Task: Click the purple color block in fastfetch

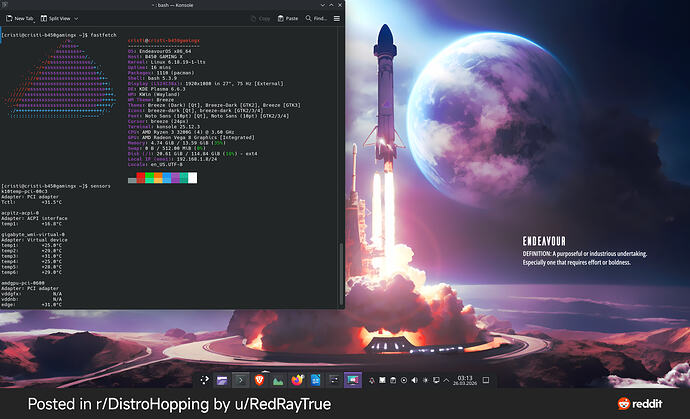Action: (x=175, y=178)
